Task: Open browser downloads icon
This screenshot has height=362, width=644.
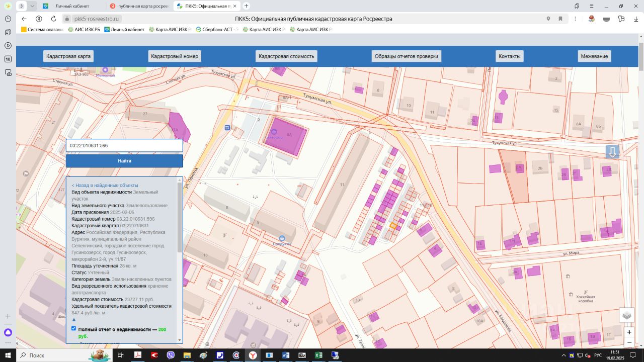Action: tap(636, 19)
